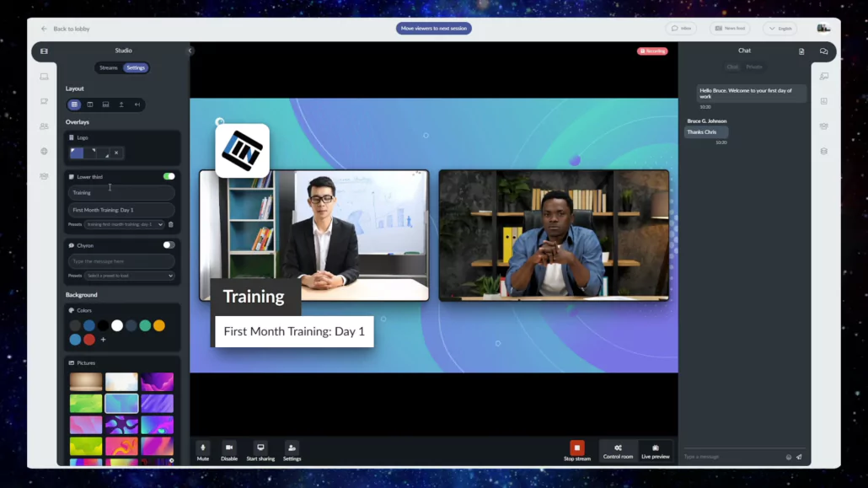Go Back to lobby
868x488 pixels.
(66, 29)
